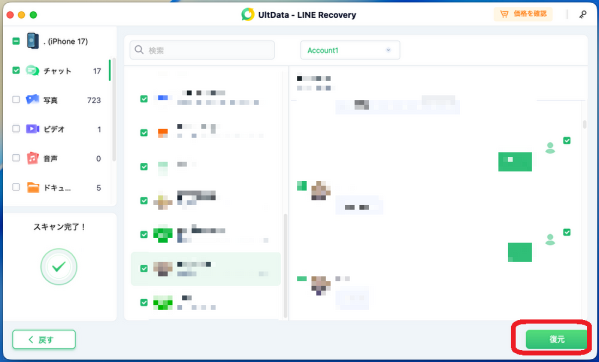Select the ビデオ video camera icon
The image size is (599, 362).
pyautogui.click(x=32, y=129)
